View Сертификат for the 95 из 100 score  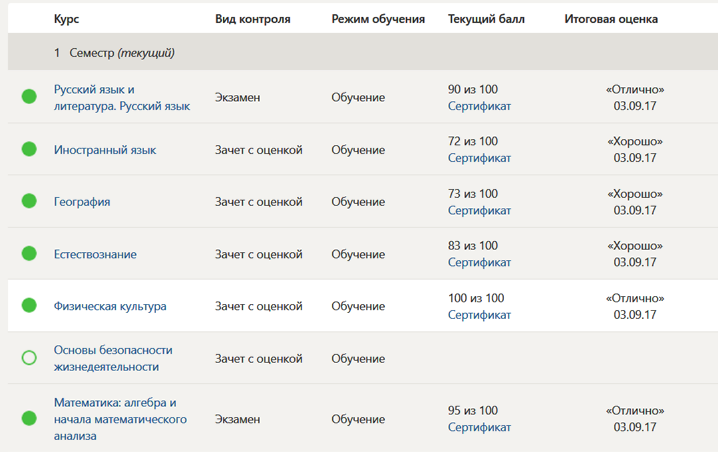pos(479,428)
